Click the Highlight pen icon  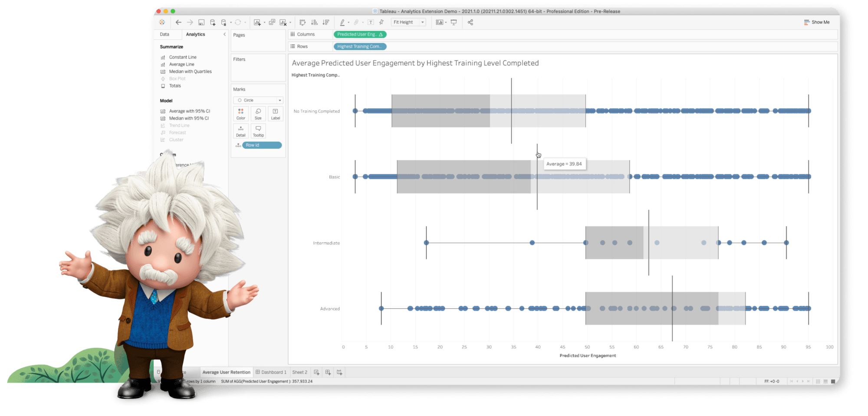(342, 22)
